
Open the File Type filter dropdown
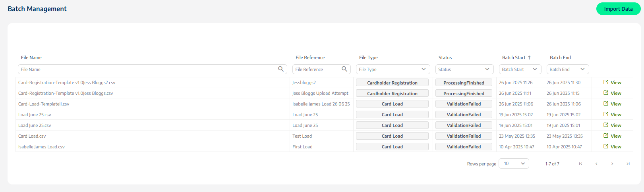point(393,69)
